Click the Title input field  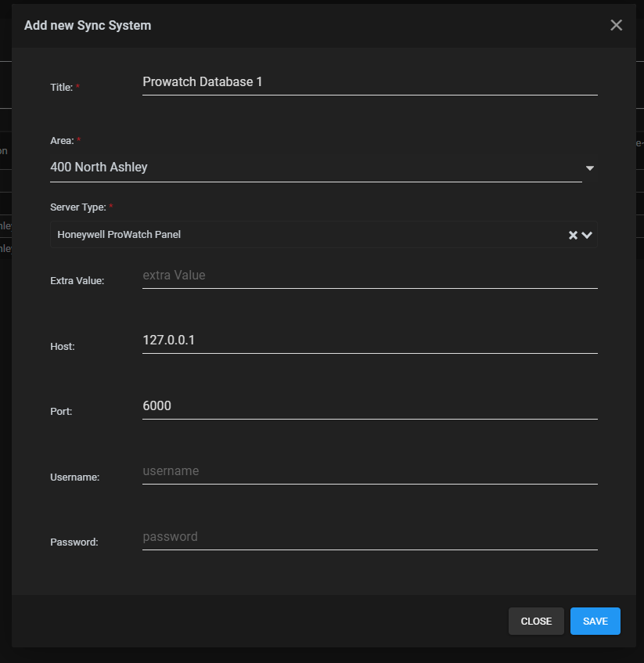point(370,82)
